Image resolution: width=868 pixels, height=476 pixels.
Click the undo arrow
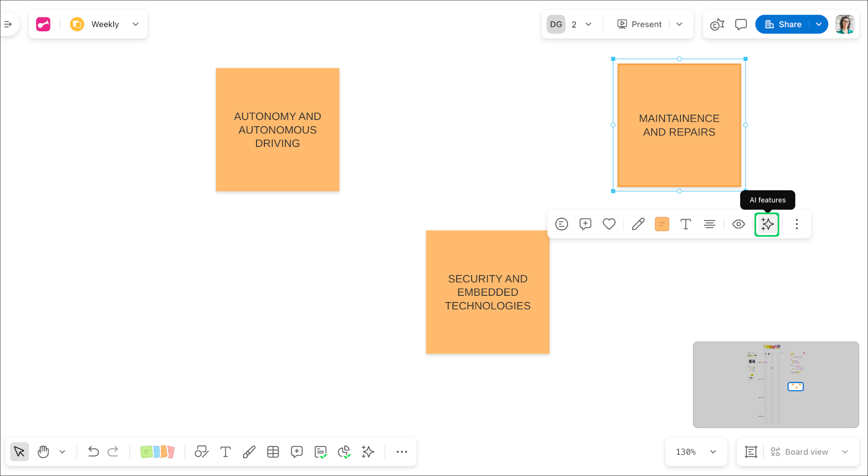[93, 452]
